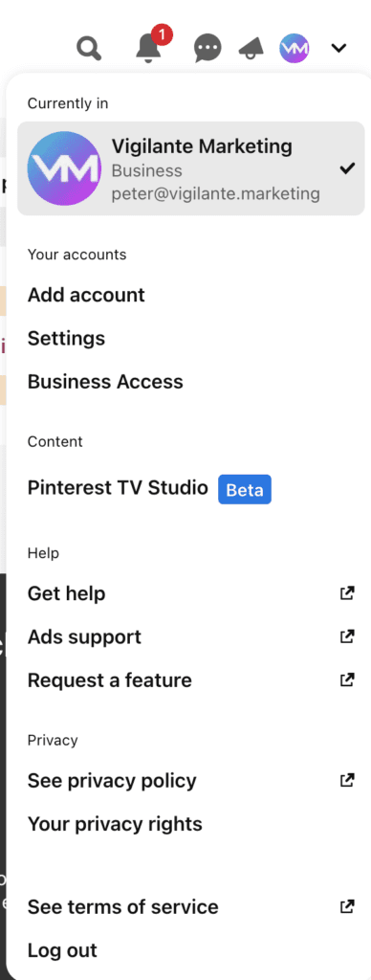
Task: Select the Vigilante Marketing account row
Action: [x=190, y=168]
